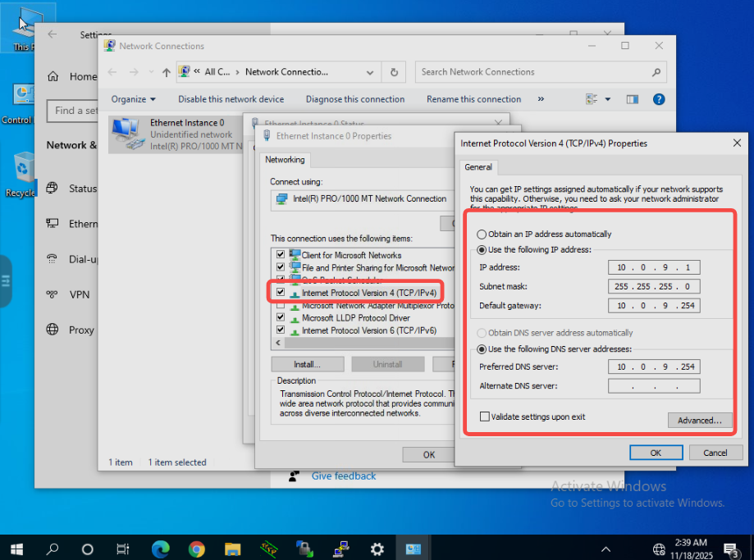Click the search magnifier icon in Network Connections
The width and height of the screenshot is (754, 560).
(x=656, y=72)
